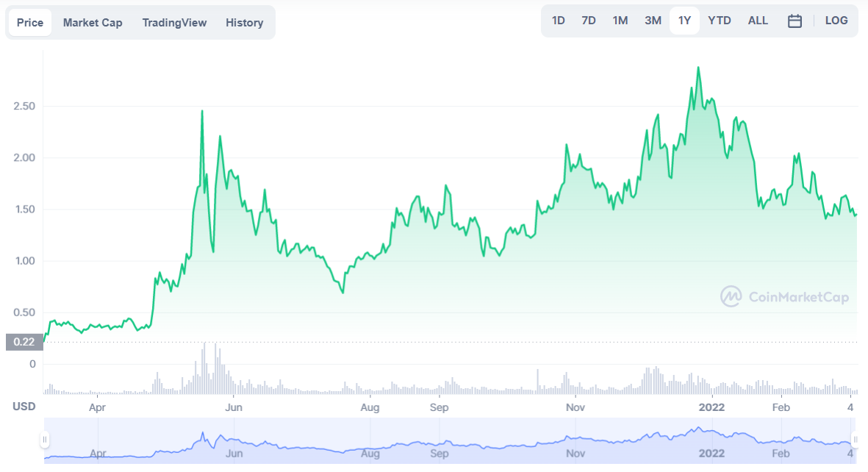Select the 3M time range

pos(653,21)
